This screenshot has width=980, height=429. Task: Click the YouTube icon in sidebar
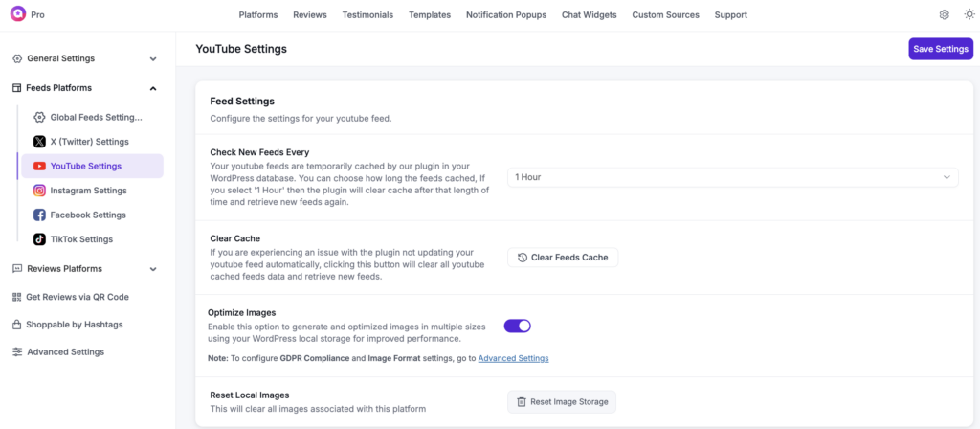(39, 166)
